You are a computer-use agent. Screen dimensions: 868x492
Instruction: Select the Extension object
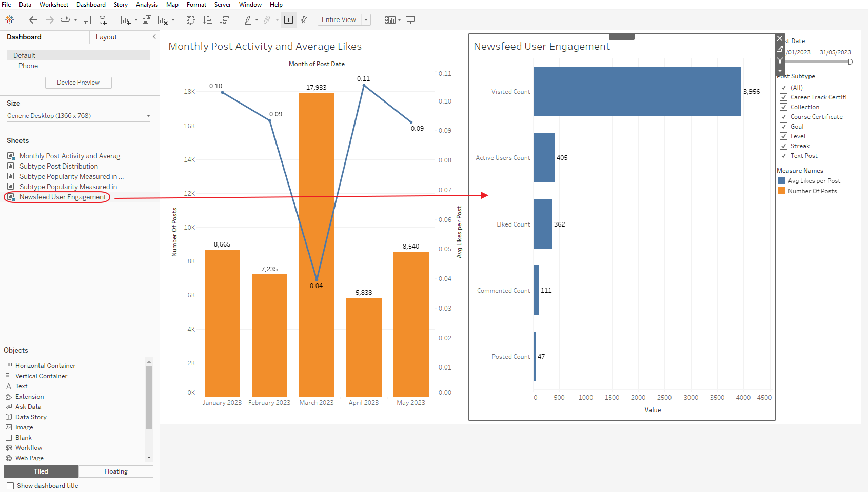point(29,396)
